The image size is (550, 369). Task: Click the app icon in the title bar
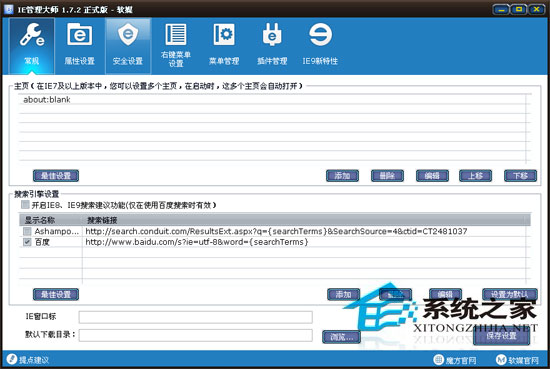(x=8, y=9)
